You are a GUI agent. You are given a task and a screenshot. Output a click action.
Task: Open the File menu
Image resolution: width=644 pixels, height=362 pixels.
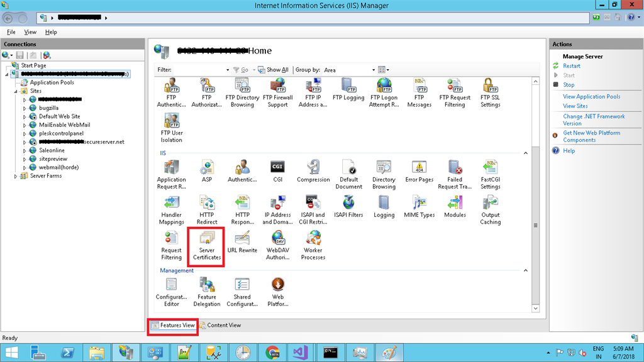(x=11, y=32)
